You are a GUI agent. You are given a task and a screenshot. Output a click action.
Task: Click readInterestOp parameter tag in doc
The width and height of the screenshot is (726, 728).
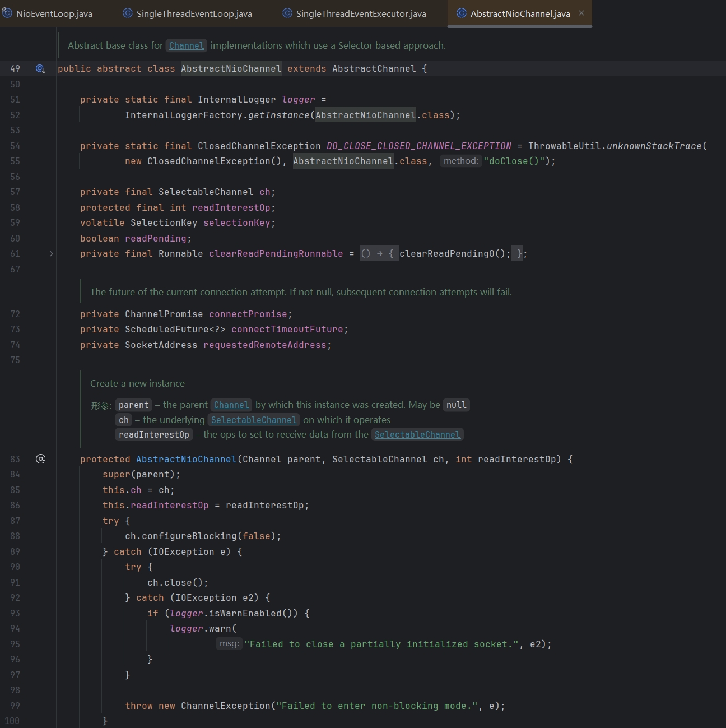tap(154, 434)
